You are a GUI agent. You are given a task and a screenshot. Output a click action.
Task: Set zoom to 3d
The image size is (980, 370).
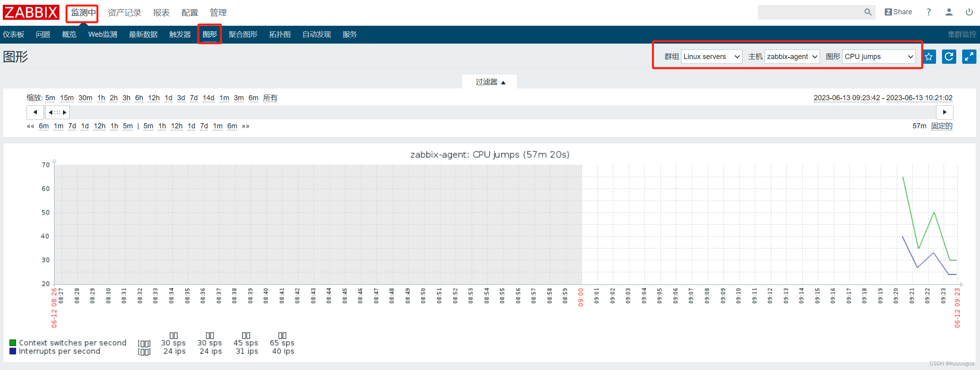pyautogui.click(x=181, y=98)
